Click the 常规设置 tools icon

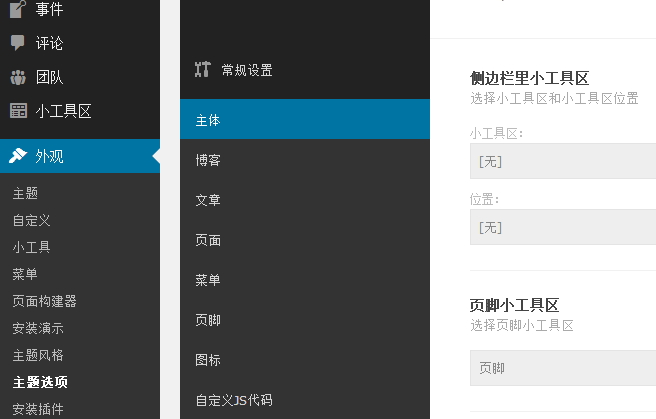coord(202,69)
